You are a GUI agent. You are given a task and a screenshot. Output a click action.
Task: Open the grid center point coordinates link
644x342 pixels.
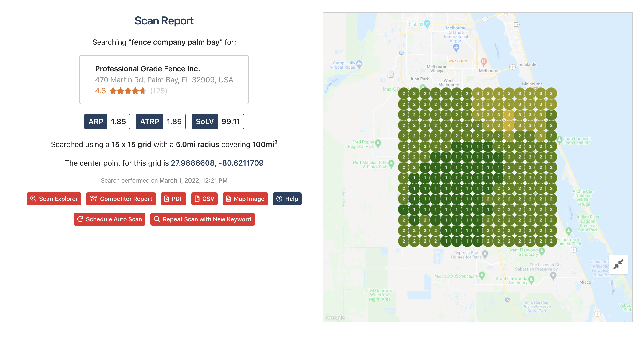[217, 163]
